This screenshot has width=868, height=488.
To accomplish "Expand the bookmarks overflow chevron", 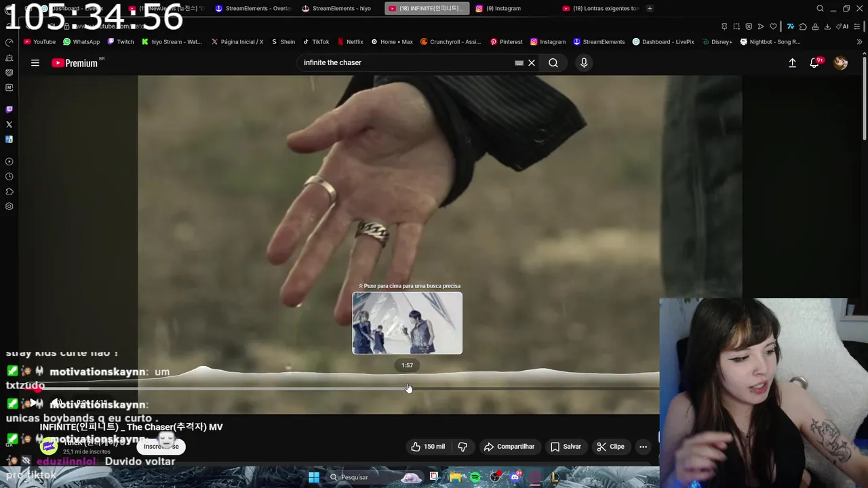I will 859,42.
